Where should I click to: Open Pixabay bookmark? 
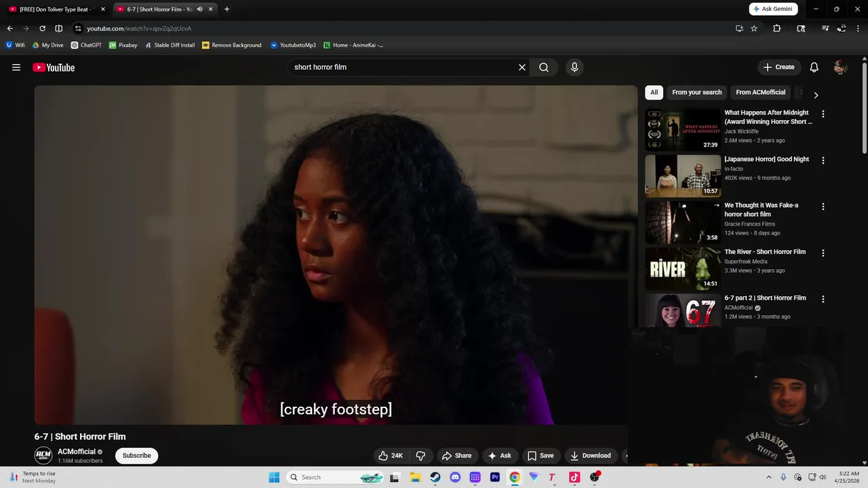pyautogui.click(x=123, y=45)
